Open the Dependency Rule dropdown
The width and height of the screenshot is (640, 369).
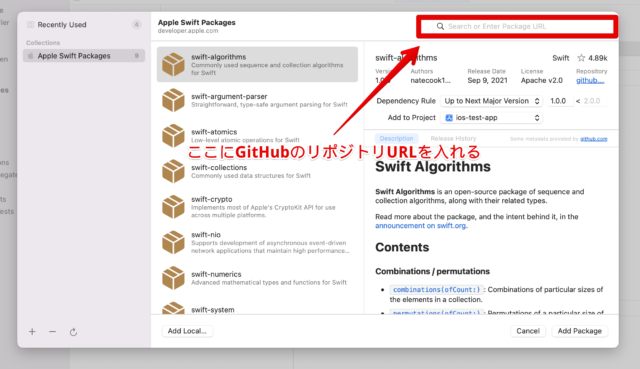[492, 101]
